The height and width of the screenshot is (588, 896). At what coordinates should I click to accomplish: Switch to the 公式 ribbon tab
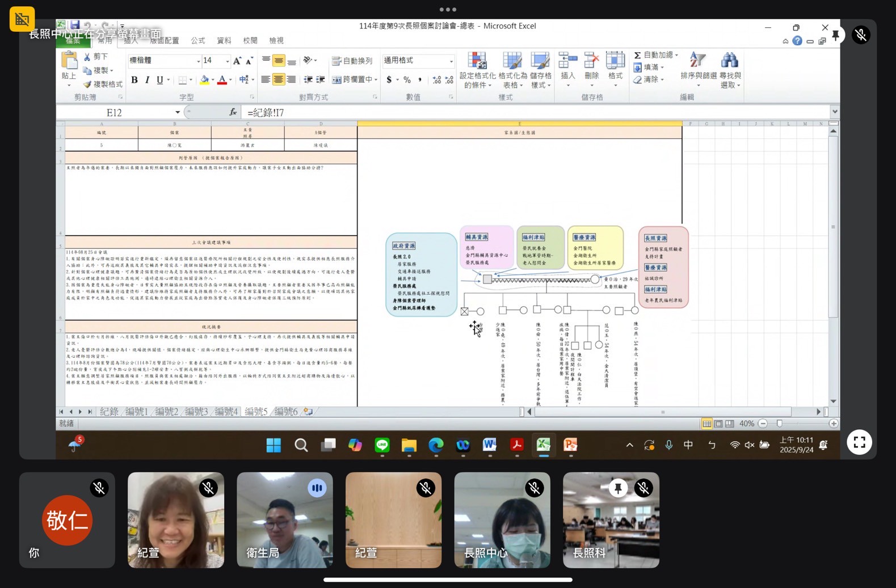tap(198, 41)
